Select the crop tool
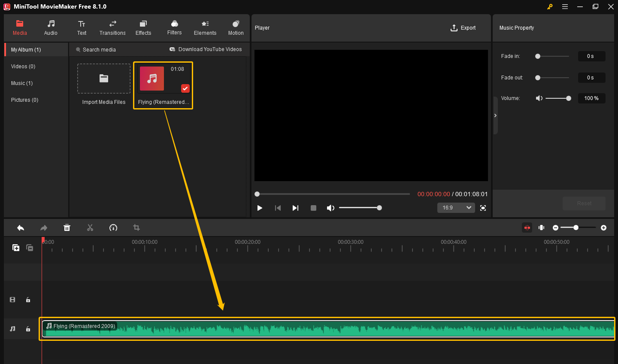 tap(136, 228)
